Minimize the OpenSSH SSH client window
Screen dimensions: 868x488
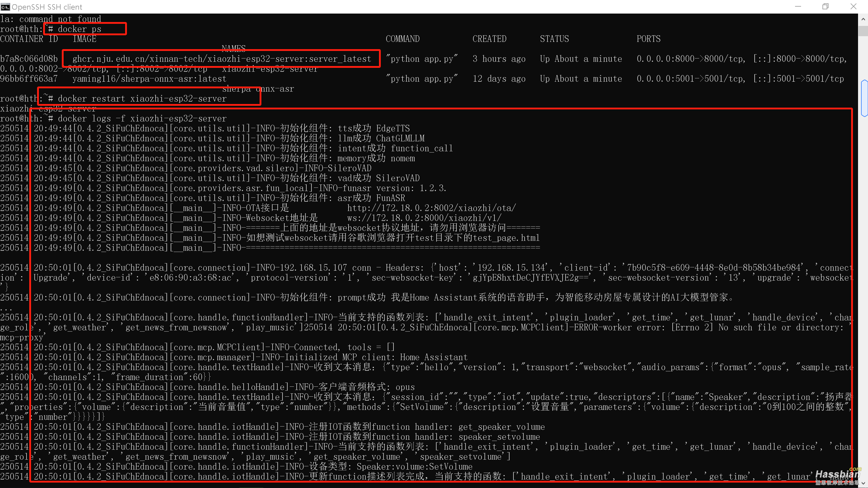(798, 7)
